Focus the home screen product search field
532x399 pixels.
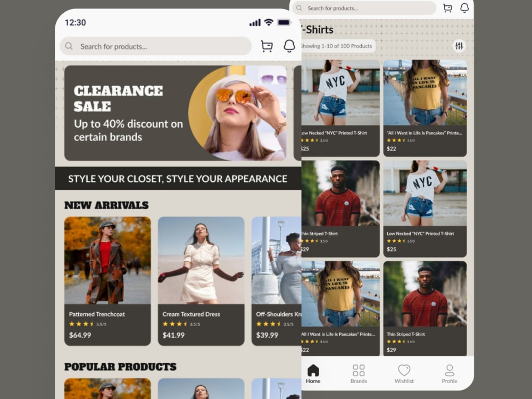156,46
